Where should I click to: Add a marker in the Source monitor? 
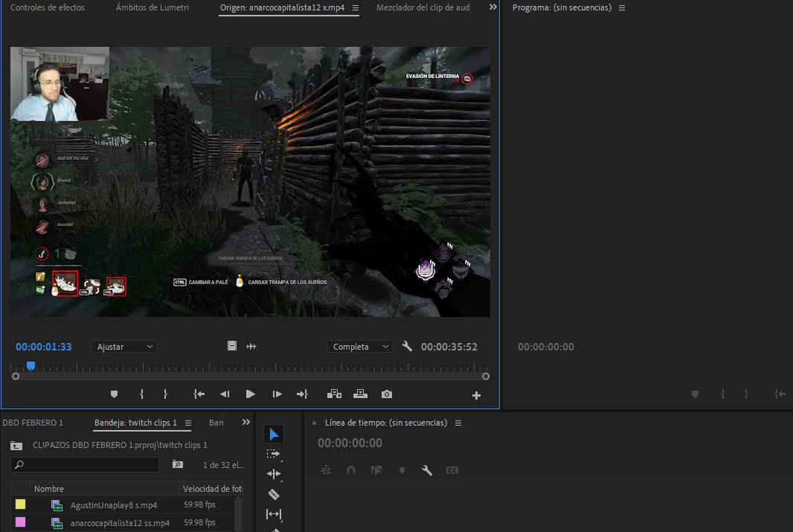[115, 394]
